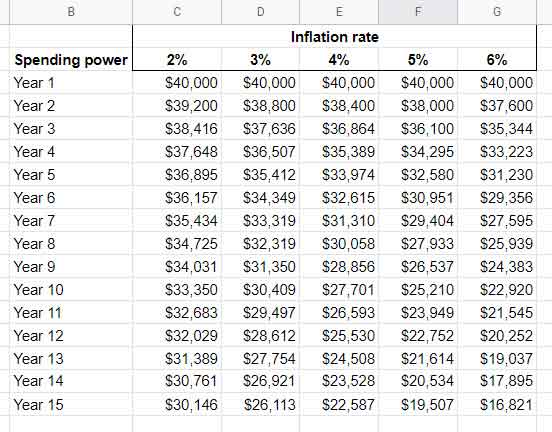Image resolution: width=552 pixels, height=432 pixels.
Task: Select column E header
Action: 339,12
